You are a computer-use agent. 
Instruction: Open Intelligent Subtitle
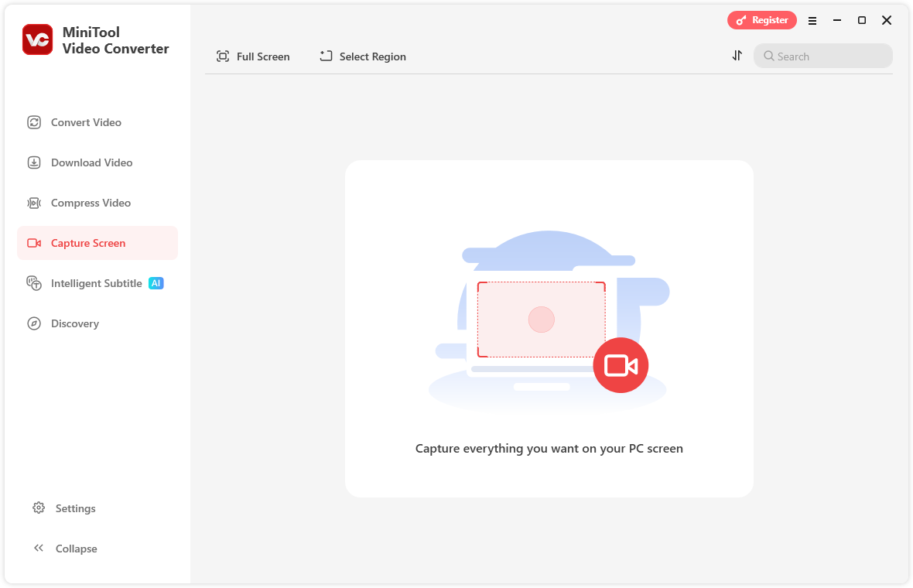click(x=97, y=283)
